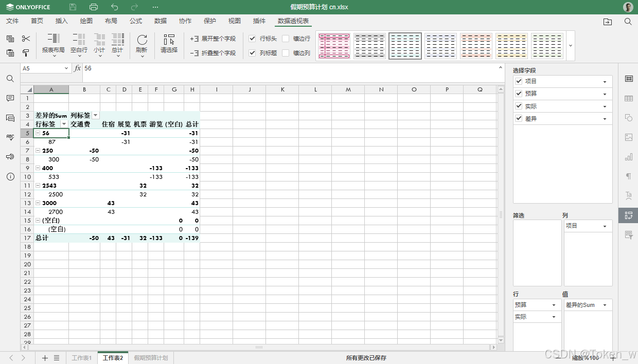Image resolution: width=638 pixels, height=364 pixels.
Task: Toggle the 行标头 checkbox
Action: pos(252,39)
